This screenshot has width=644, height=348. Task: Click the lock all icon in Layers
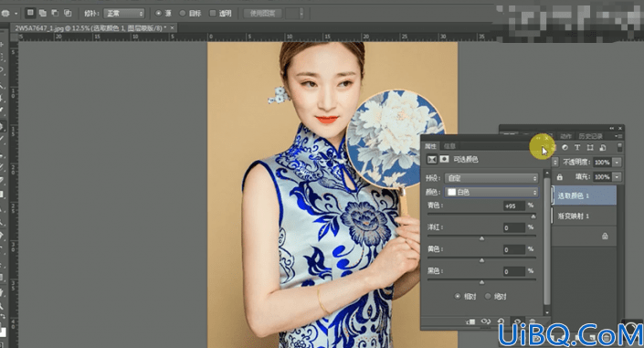point(559,176)
